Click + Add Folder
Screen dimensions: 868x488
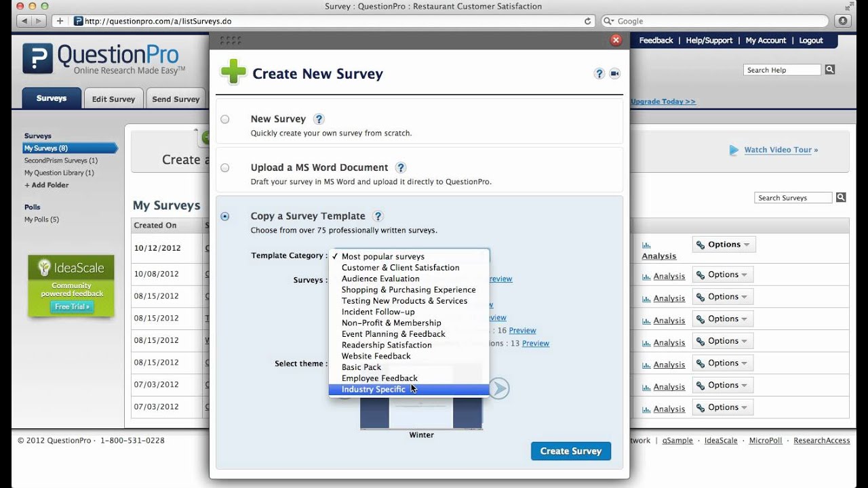pos(46,185)
